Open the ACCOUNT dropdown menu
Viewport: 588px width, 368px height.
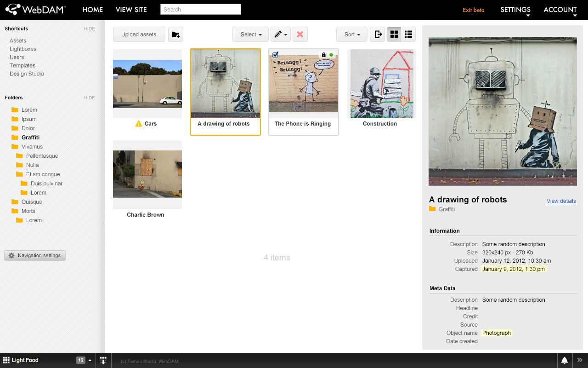click(x=560, y=10)
